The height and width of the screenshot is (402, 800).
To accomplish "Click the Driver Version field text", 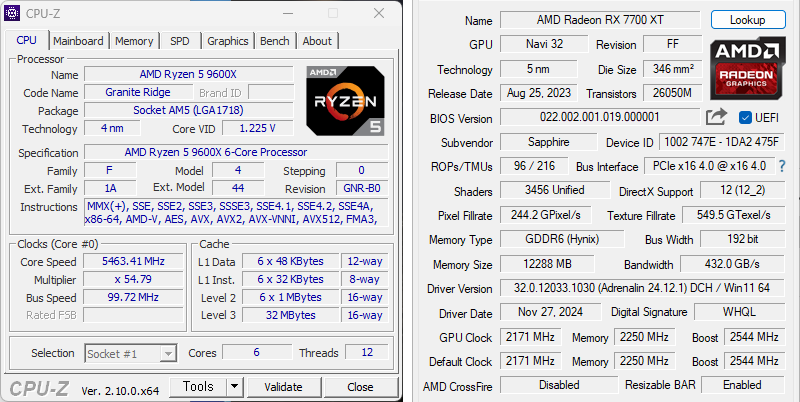I will (642, 288).
